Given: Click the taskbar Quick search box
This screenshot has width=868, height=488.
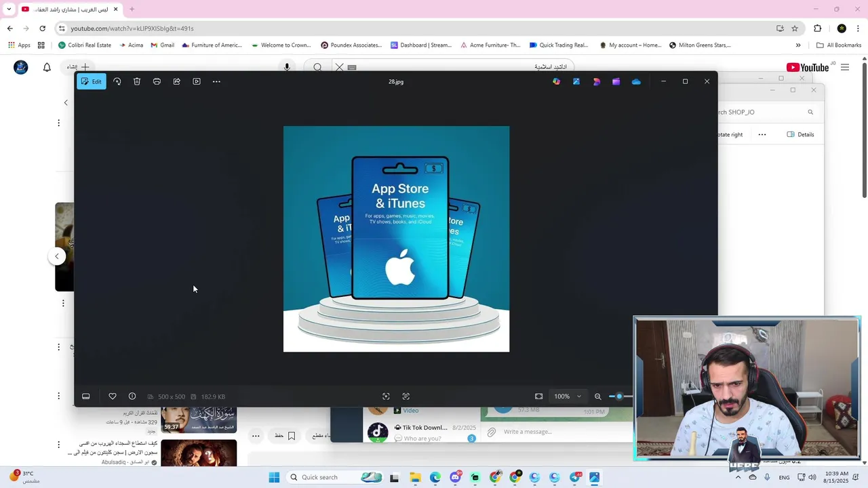Looking at the screenshot, I should [x=336, y=477].
